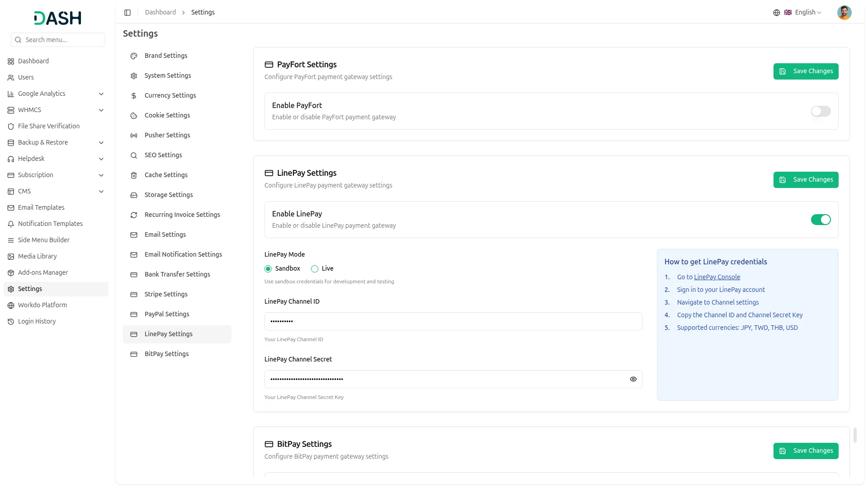Go to Dashboard breadcrumb link
Viewport: 868px width, 488px height.
(x=160, y=12)
